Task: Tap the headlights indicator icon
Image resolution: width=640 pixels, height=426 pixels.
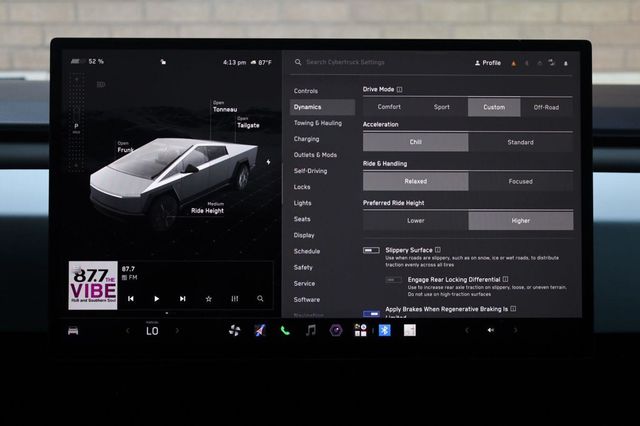Action: point(101,84)
